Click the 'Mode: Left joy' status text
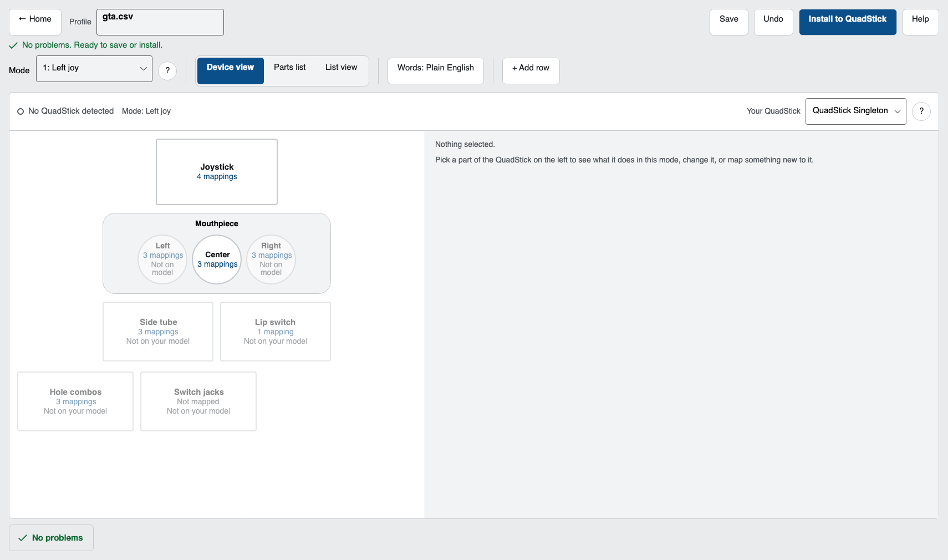Image resolution: width=948 pixels, height=560 pixels. (x=146, y=111)
